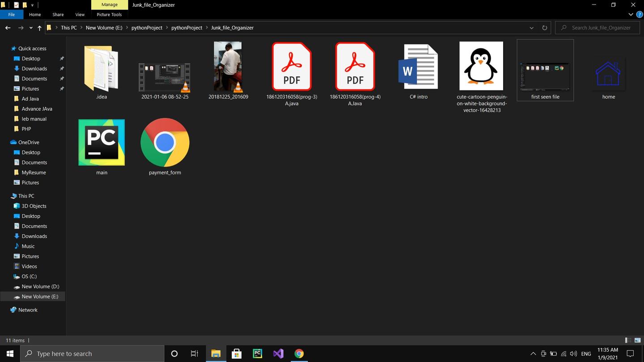Open 3D Objects under This PC
644x362 pixels.
(x=34, y=206)
